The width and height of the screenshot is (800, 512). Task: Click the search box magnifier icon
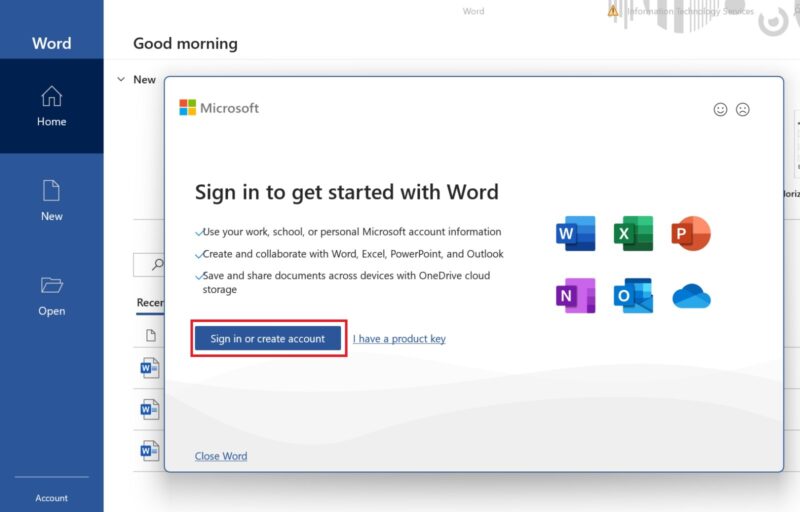click(158, 264)
